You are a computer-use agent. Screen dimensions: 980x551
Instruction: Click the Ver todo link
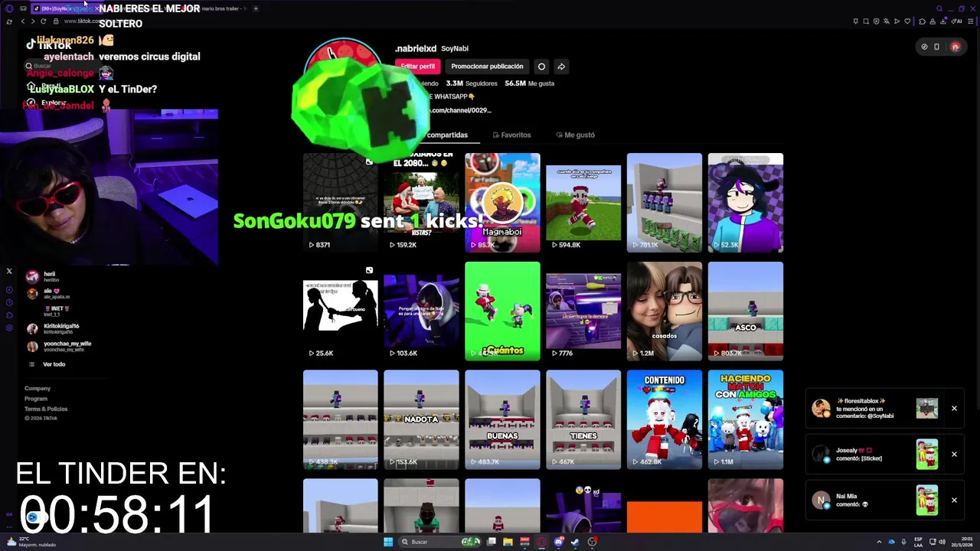(54, 364)
